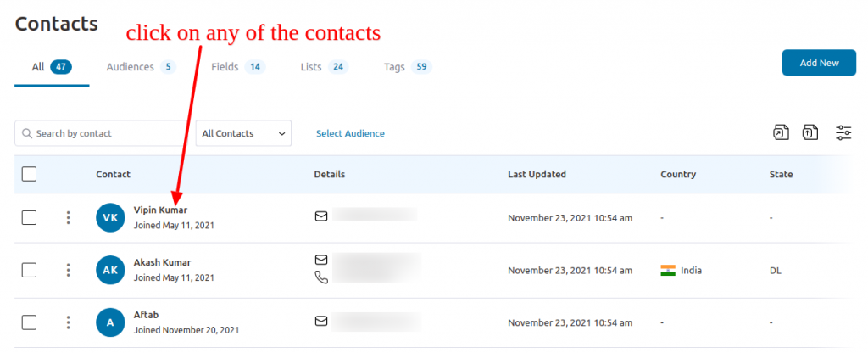The image size is (868, 353).
Task: Open three-dot menu for Aftab
Action: [68, 322]
